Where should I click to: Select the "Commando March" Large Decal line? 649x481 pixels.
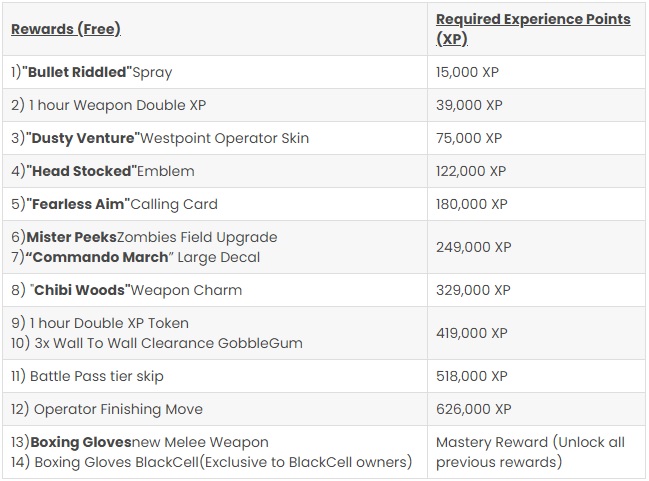(x=135, y=257)
